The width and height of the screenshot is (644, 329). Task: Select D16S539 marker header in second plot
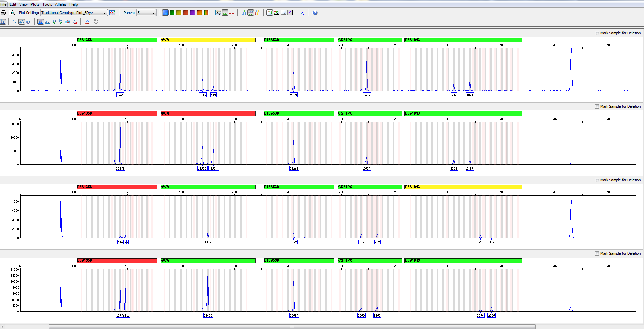click(x=299, y=113)
